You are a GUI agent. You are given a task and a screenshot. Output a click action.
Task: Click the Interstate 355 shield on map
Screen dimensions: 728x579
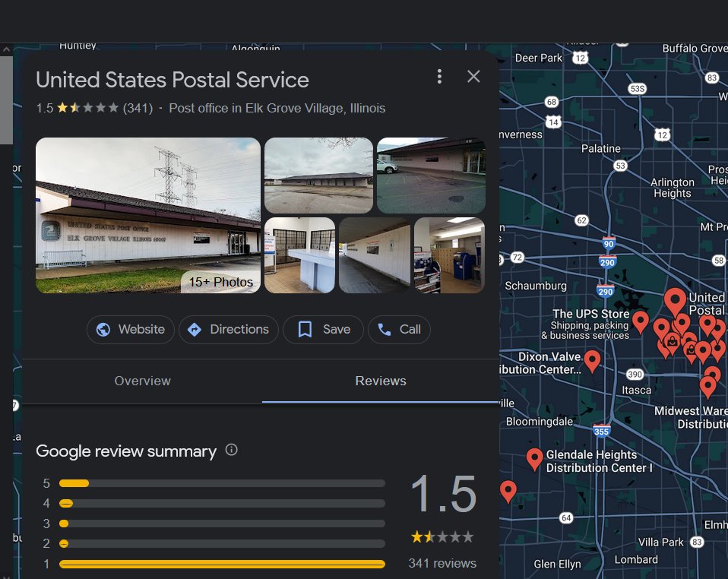601,430
